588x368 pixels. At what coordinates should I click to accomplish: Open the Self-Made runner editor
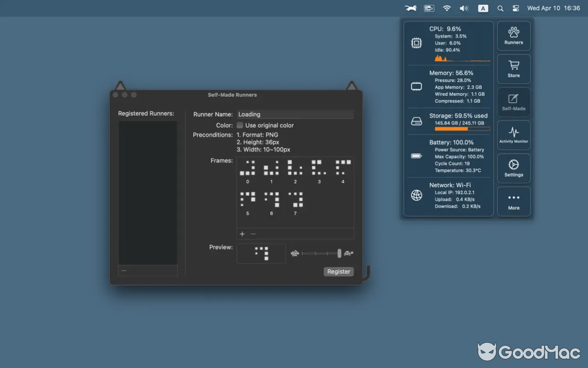pos(514,102)
